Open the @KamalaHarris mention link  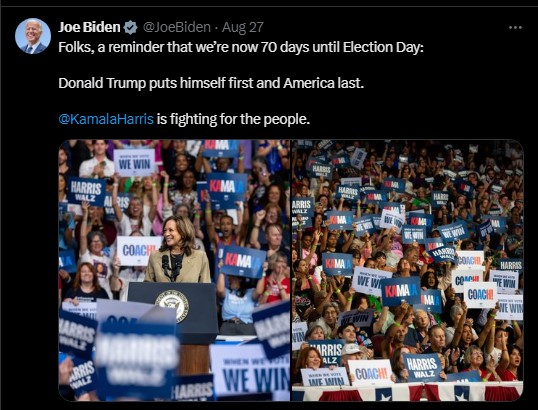106,119
